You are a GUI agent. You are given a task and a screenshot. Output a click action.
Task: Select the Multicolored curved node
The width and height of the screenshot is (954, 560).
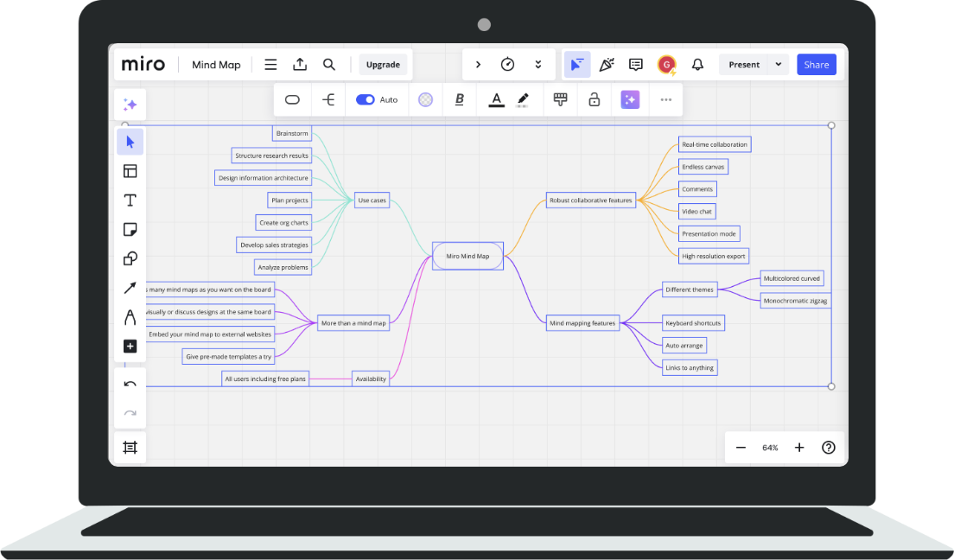[792, 278]
